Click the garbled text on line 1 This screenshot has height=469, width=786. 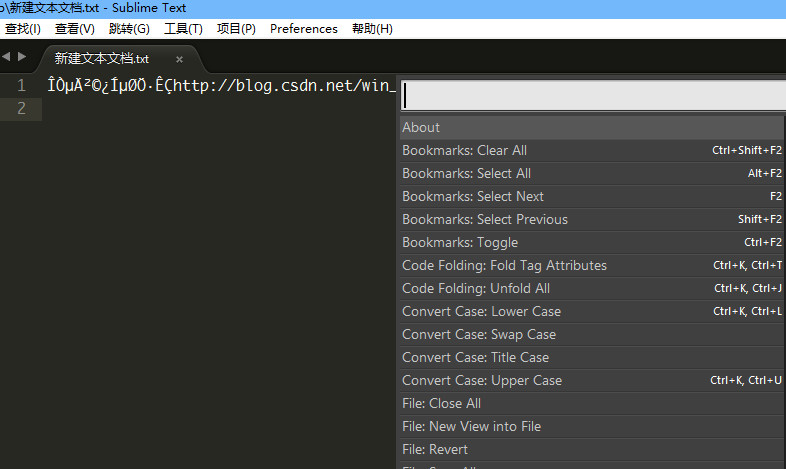point(109,85)
